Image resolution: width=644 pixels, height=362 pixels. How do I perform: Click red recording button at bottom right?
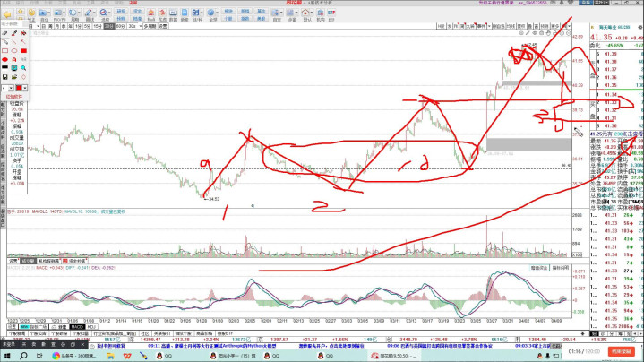[x=621, y=352]
